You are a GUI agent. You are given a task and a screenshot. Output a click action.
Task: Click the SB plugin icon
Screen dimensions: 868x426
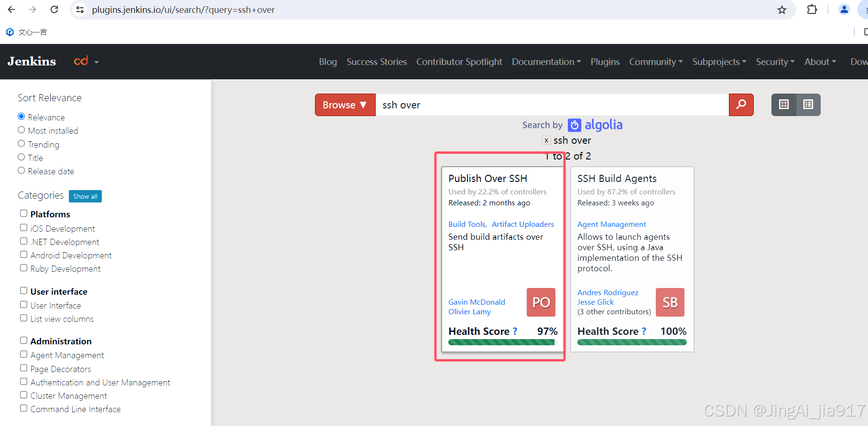[x=670, y=302]
